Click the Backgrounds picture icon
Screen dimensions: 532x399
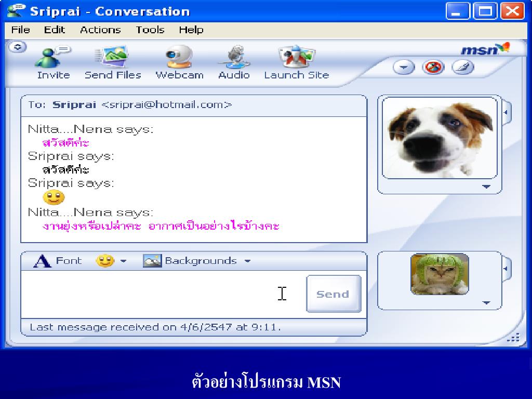coord(152,261)
